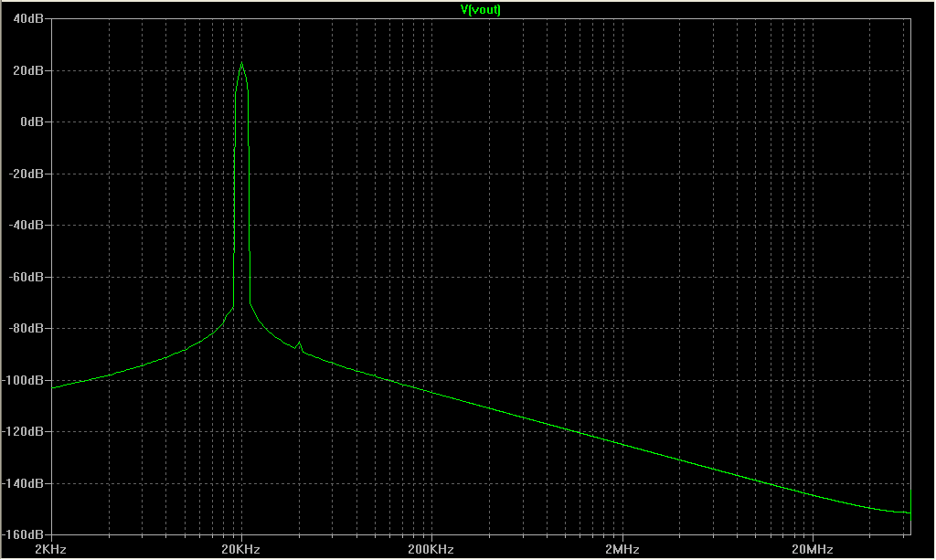Click the -60dB vertical axis label
Image resolution: width=936 pixels, height=560 pixels.
click(27, 277)
